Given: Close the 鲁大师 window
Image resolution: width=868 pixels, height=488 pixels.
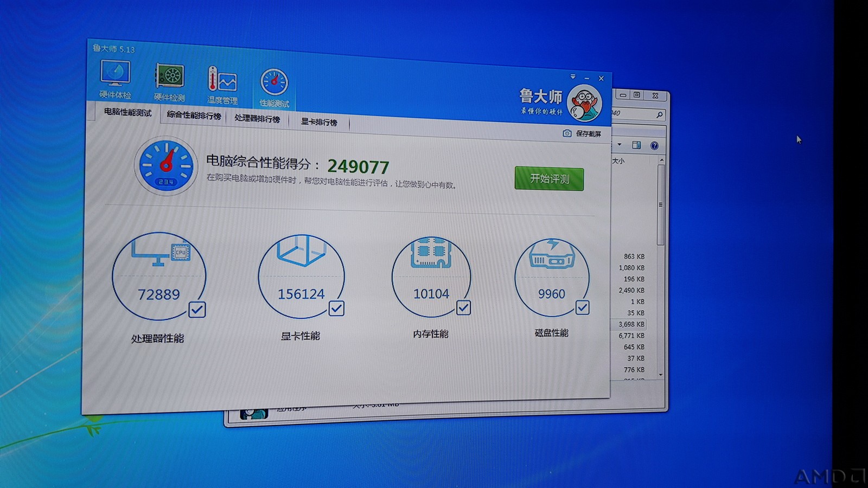Looking at the screenshot, I should pos(601,79).
